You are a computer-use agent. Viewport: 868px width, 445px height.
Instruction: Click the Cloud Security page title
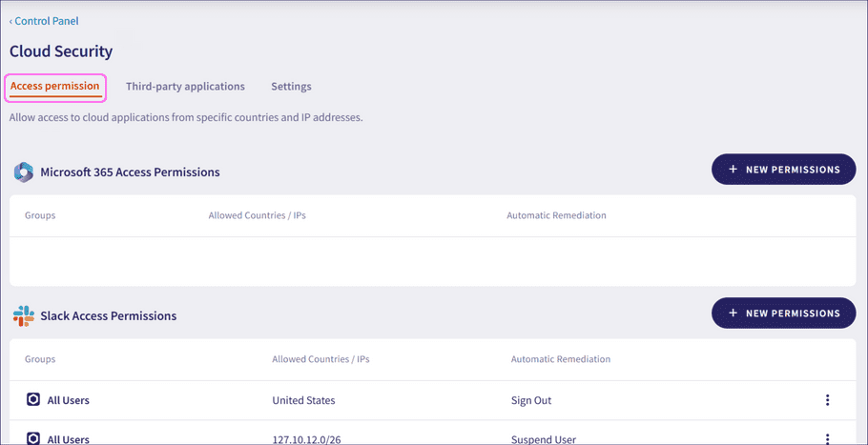tap(61, 51)
